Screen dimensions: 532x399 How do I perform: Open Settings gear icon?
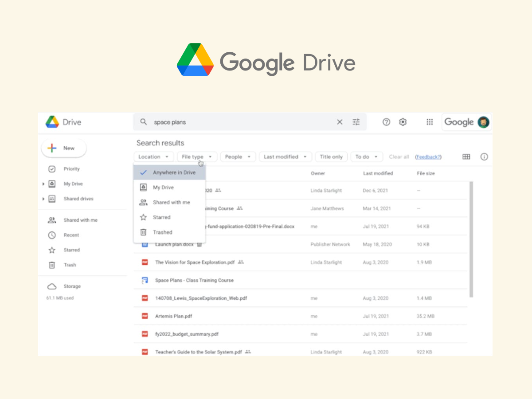403,122
